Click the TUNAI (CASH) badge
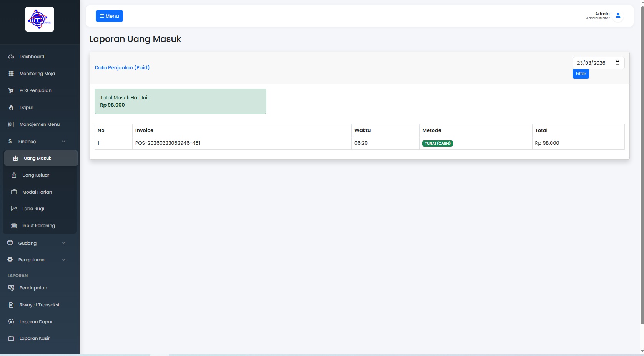 click(438, 144)
